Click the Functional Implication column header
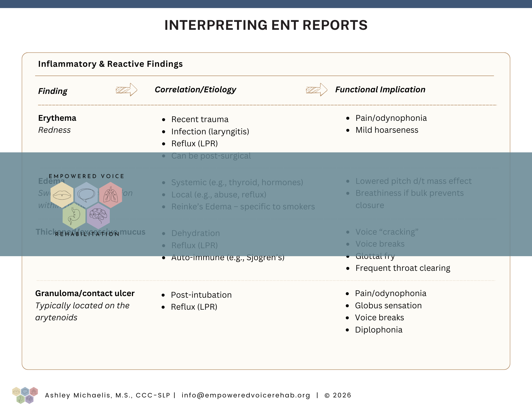Image resolution: width=532 pixels, height=411 pixels. (380, 90)
